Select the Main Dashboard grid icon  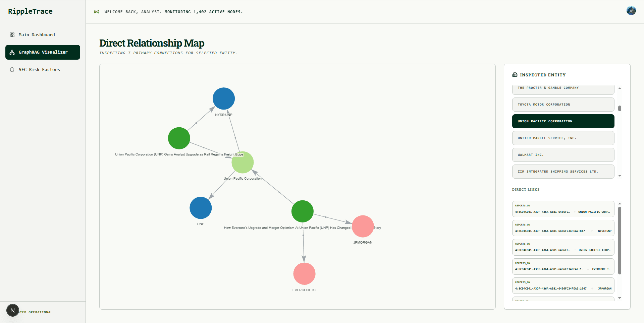click(12, 35)
